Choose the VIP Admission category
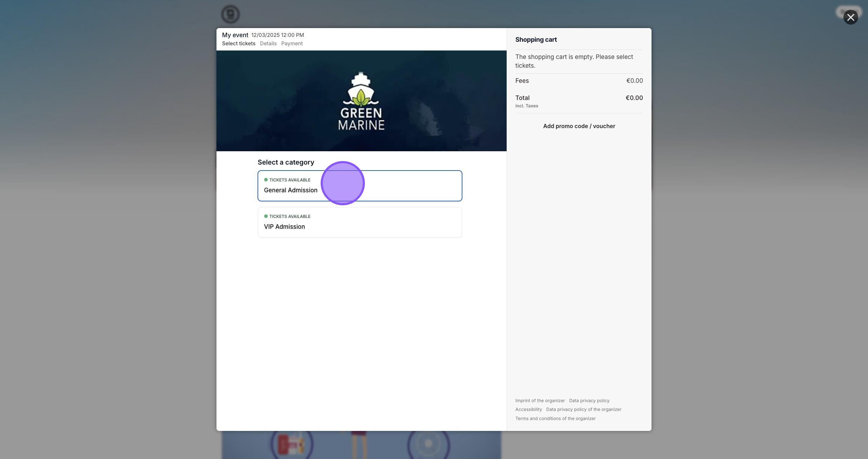This screenshot has width=868, height=459. pyautogui.click(x=360, y=222)
